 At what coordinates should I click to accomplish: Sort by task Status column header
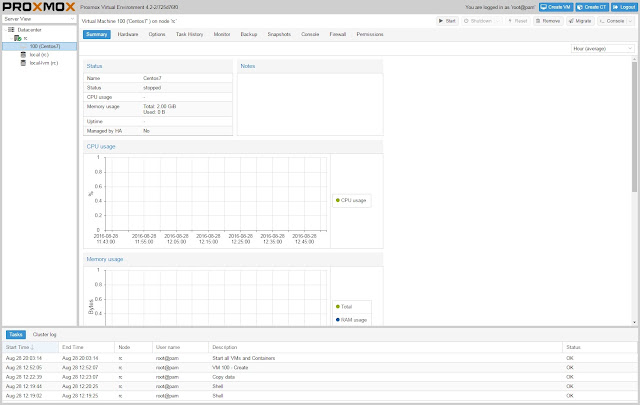click(x=600, y=347)
